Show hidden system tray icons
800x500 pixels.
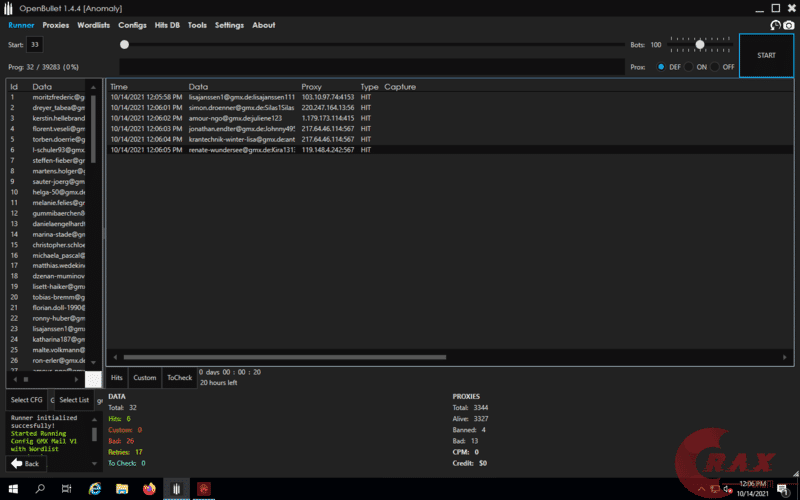coord(701,489)
